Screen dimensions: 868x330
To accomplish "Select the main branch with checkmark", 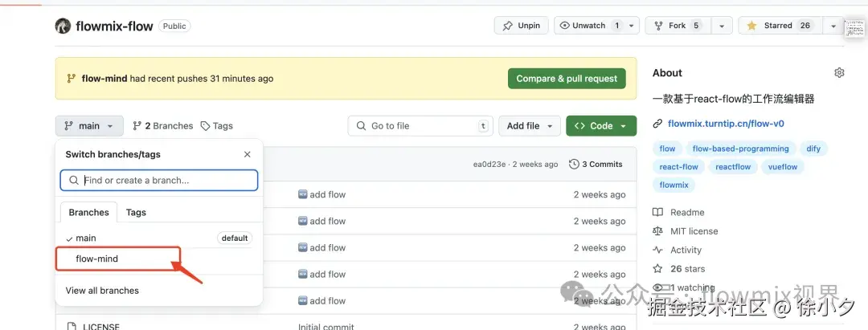I will click(86, 238).
